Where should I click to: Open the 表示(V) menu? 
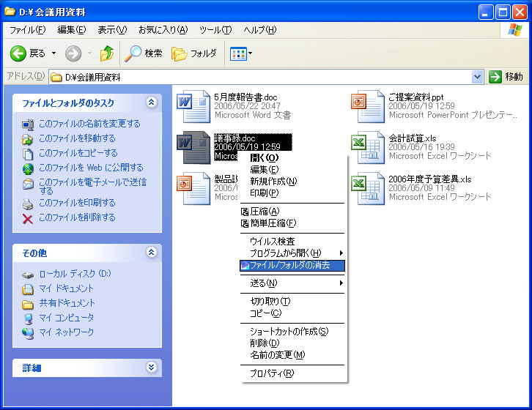[112, 30]
